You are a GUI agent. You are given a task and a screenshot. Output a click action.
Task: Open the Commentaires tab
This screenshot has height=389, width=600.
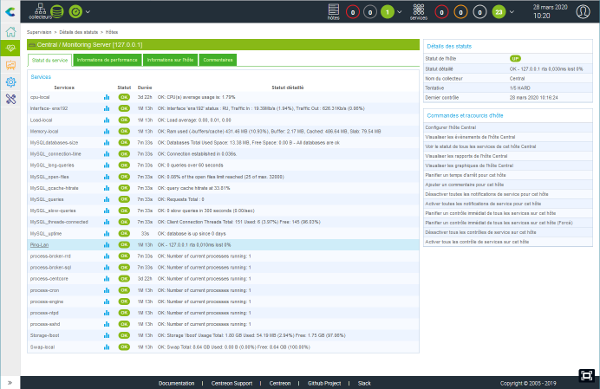218,60
